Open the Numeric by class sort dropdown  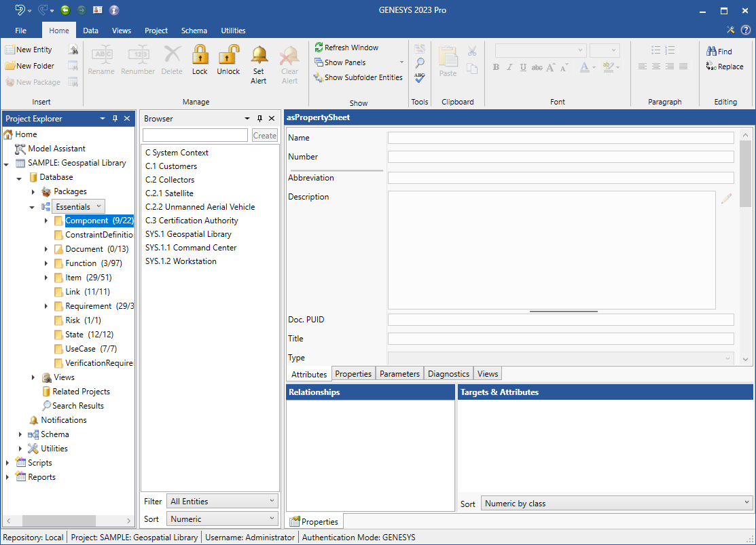click(x=617, y=504)
